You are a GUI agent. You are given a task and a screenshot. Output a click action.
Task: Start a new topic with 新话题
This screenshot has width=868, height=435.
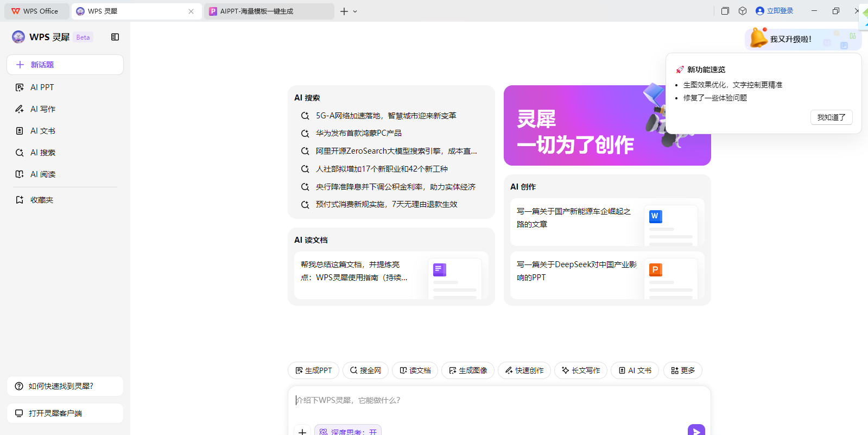(65, 65)
